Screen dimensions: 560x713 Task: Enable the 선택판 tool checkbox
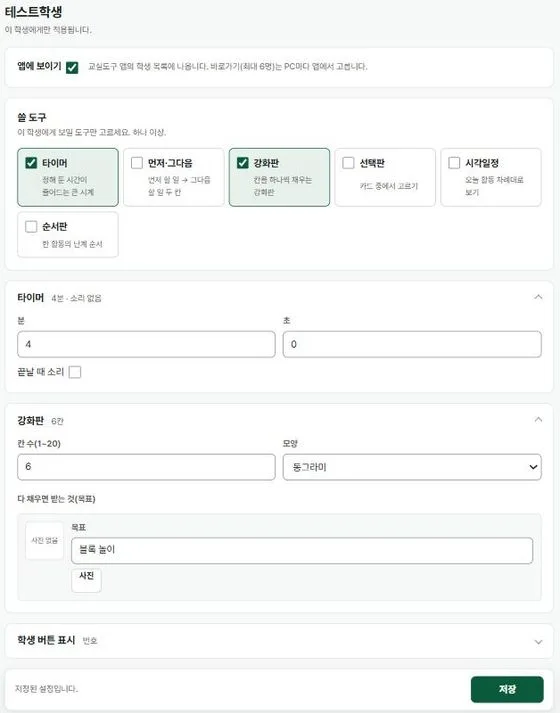tap(348, 163)
